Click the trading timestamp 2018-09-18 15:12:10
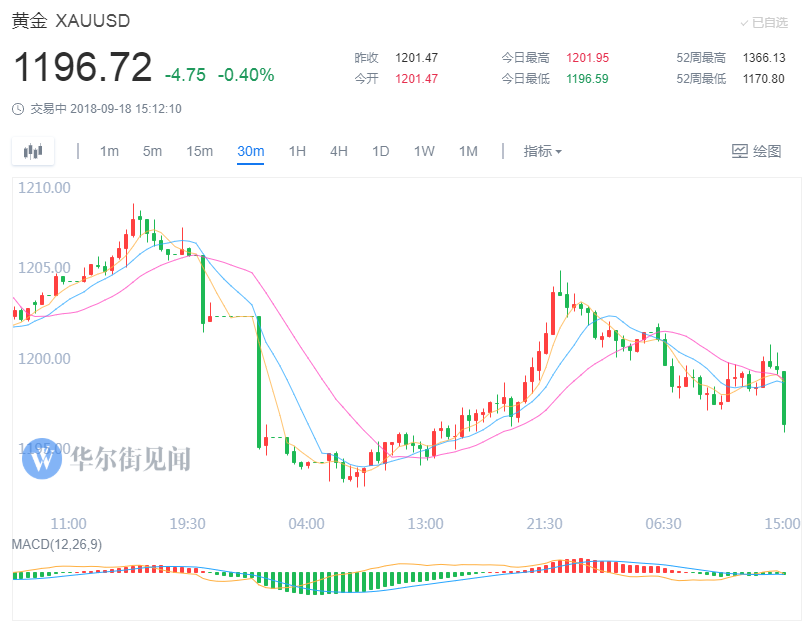The width and height of the screenshot is (808, 628). coord(126,109)
